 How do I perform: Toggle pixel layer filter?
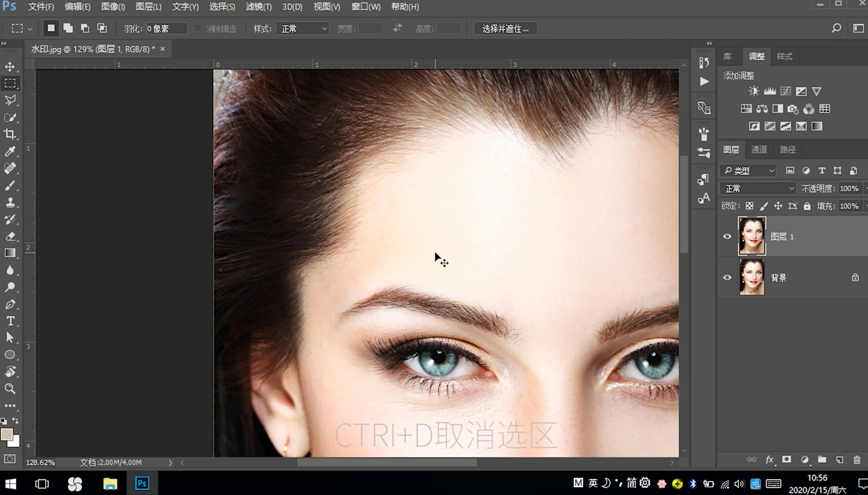point(790,171)
